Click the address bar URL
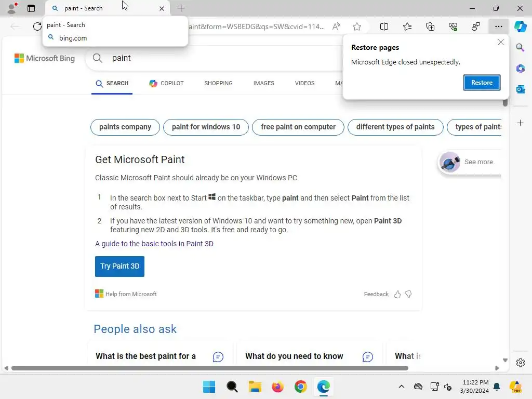532x399 pixels. point(257,26)
